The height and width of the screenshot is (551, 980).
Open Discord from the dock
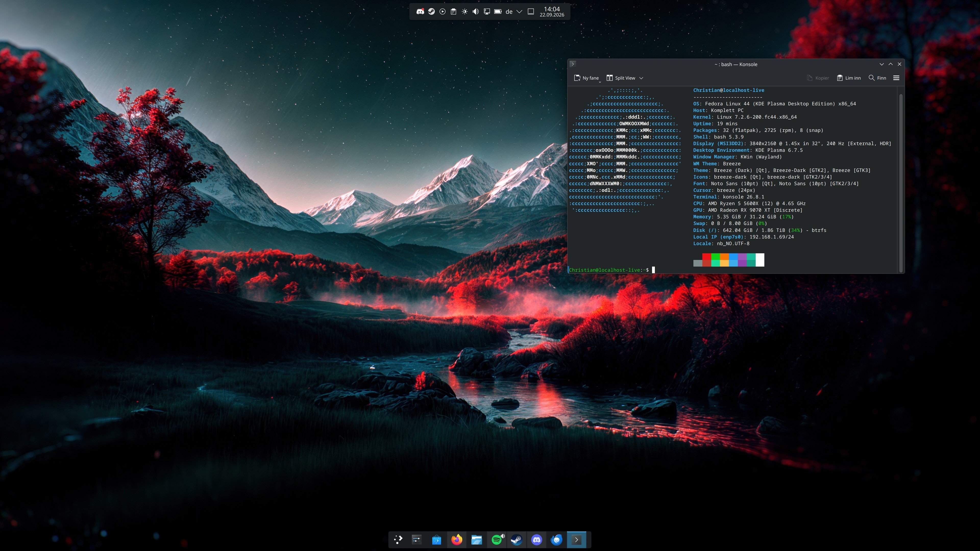tap(536, 539)
